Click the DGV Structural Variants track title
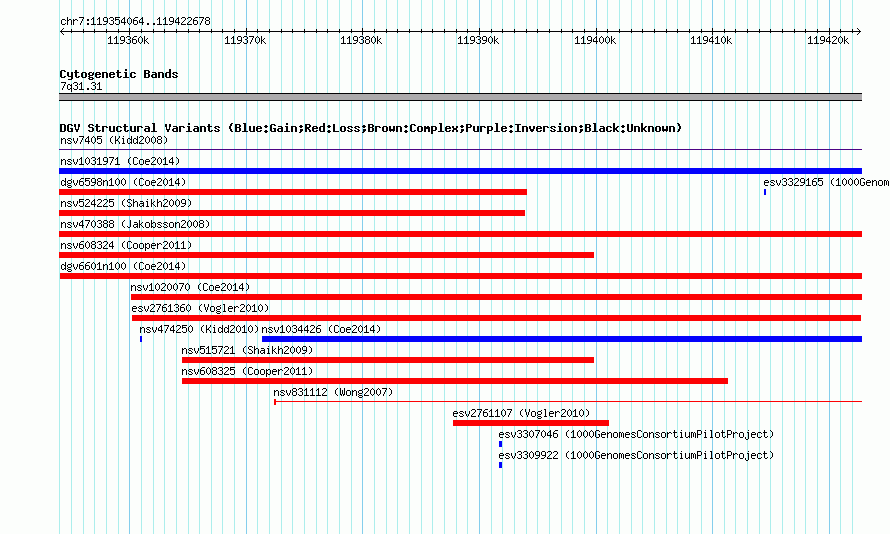This screenshot has width=890, height=534. click(x=371, y=128)
